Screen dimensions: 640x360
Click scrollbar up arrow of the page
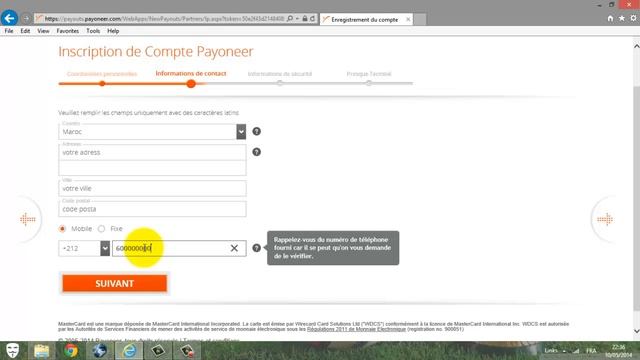636,46
